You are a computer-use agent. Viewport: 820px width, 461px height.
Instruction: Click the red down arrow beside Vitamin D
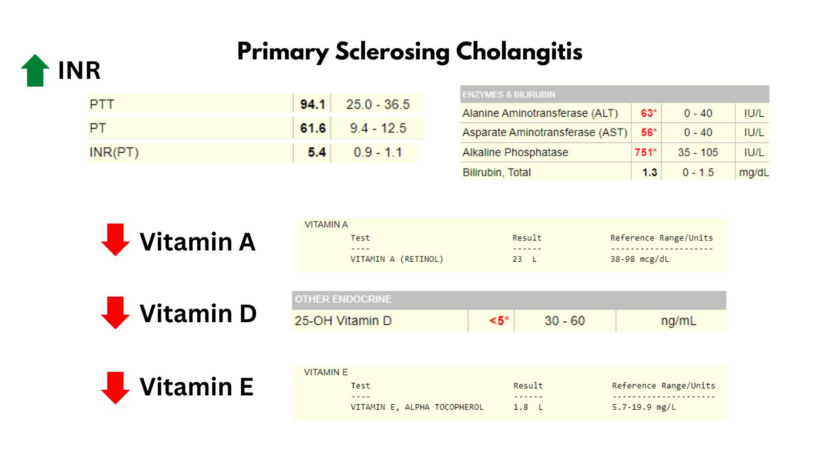click(116, 313)
